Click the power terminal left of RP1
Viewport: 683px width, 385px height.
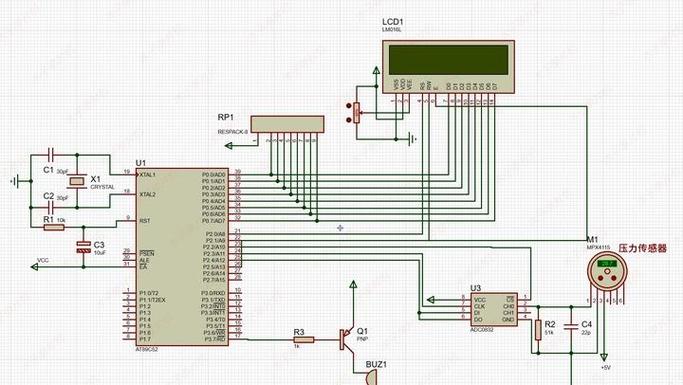coord(228,145)
